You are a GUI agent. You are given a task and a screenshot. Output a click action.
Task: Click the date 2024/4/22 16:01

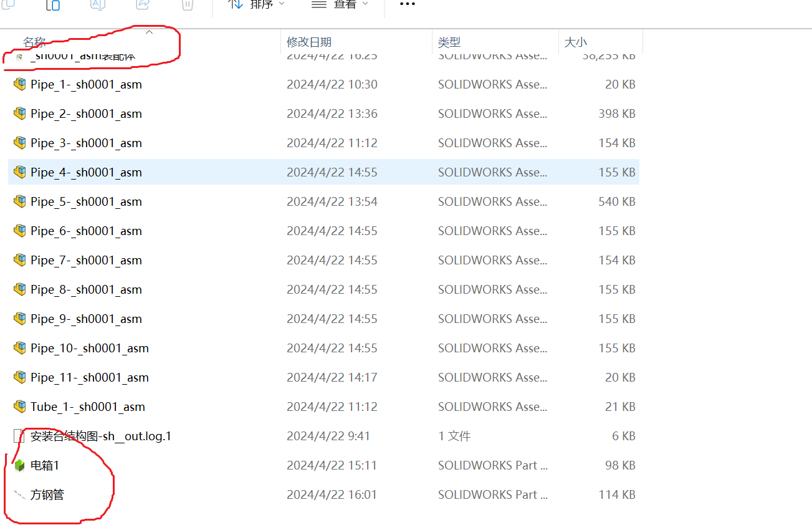click(x=332, y=494)
